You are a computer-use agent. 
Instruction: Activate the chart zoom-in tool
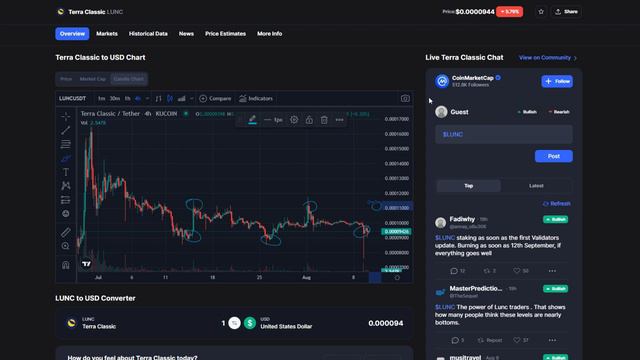click(x=65, y=246)
